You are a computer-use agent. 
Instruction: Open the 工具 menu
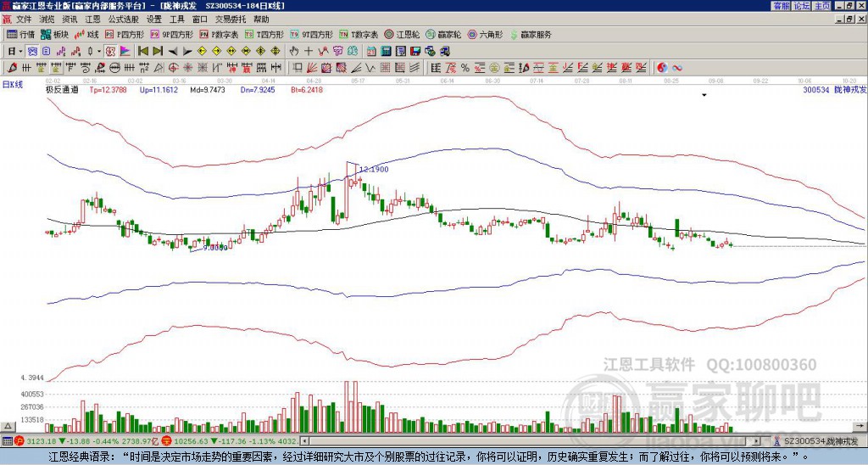[176, 20]
